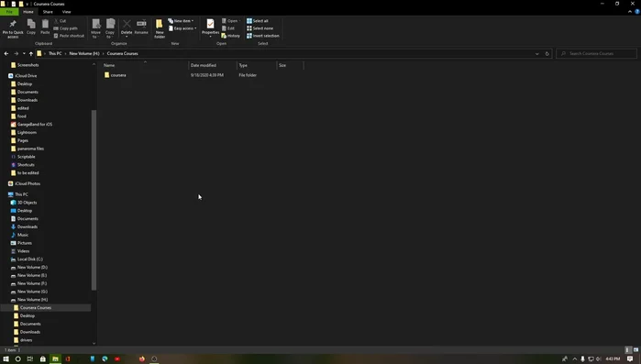Click This PC in address bar
This screenshot has width=641, height=364.
coord(55,53)
